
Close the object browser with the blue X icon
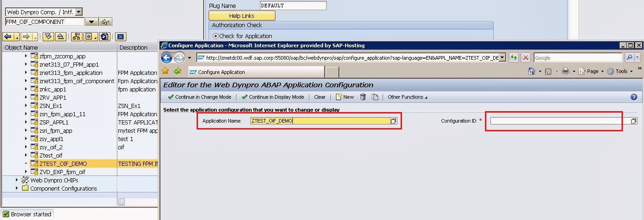point(121,37)
